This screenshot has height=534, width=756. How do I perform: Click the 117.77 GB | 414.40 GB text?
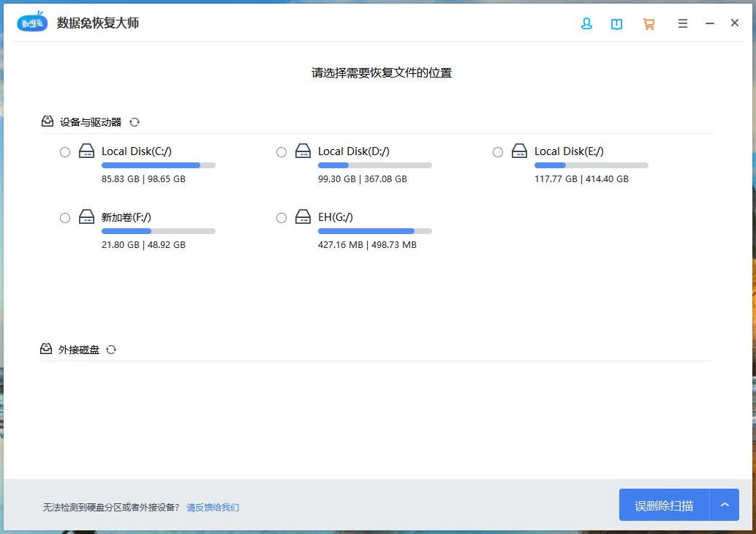pos(581,179)
